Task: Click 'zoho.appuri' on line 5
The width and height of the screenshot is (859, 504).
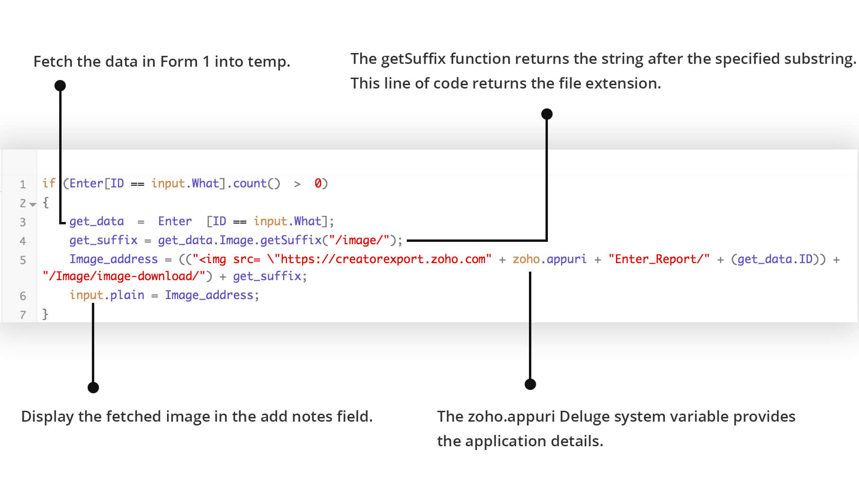Action: click(549, 259)
